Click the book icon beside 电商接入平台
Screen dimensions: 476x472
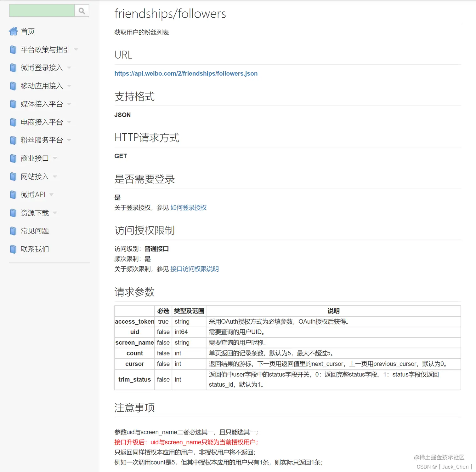[x=13, y=122]
